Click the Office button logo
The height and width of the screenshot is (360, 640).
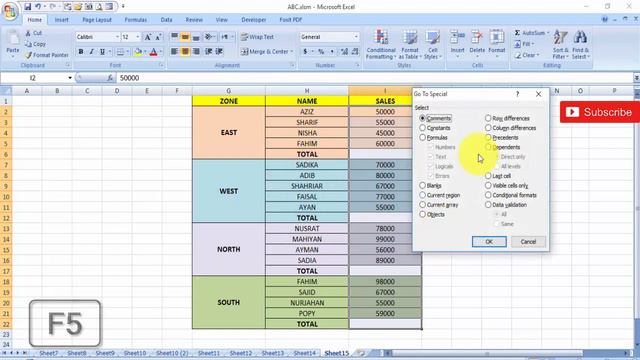click(10, 11)
